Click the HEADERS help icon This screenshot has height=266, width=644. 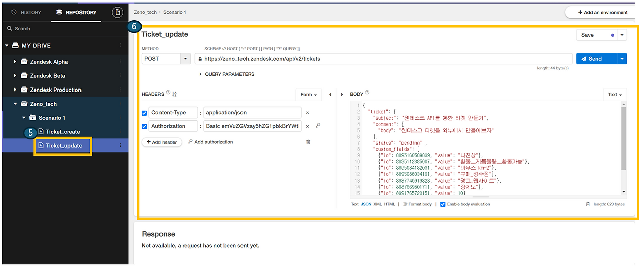point(168,93)
